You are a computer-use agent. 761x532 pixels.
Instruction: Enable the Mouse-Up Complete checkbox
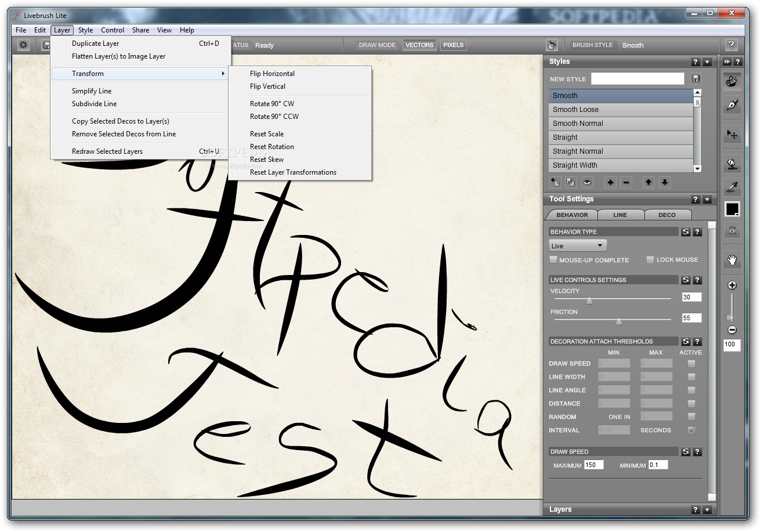click(553, 260)
